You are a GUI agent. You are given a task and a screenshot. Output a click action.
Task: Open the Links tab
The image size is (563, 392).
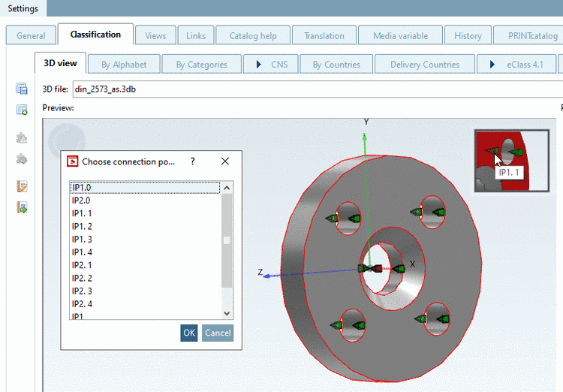click(196, 35)
